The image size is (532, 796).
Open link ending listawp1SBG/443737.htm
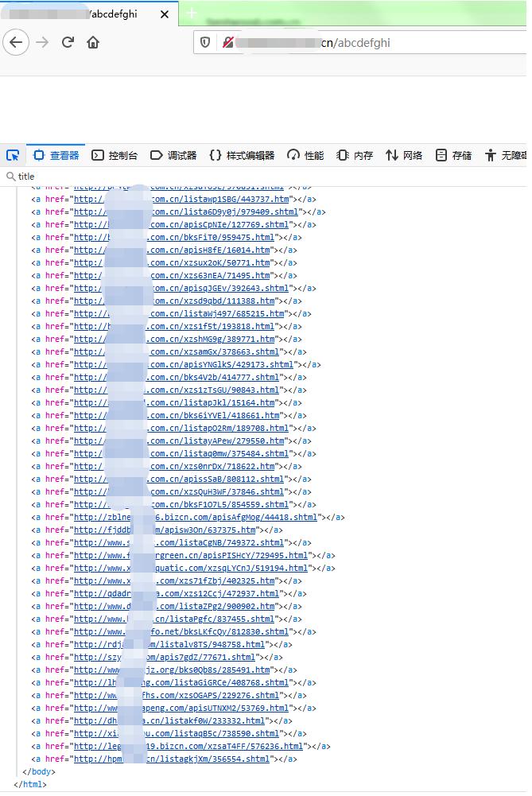181,199
